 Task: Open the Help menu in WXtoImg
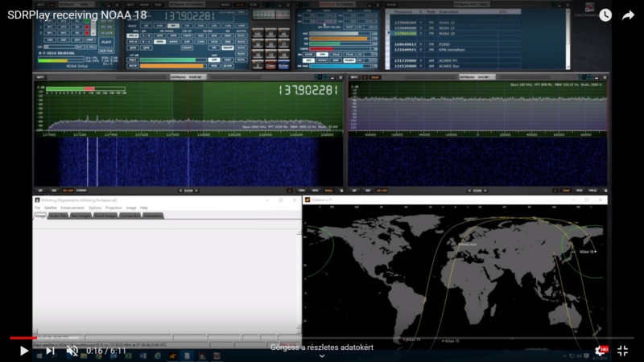tap(144, 208)
